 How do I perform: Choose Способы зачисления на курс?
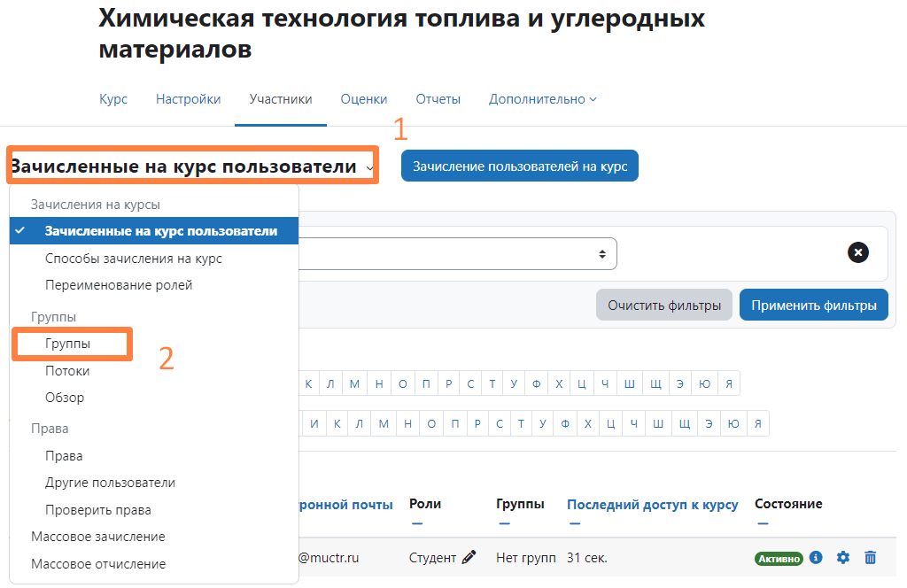tap(134, 259)
